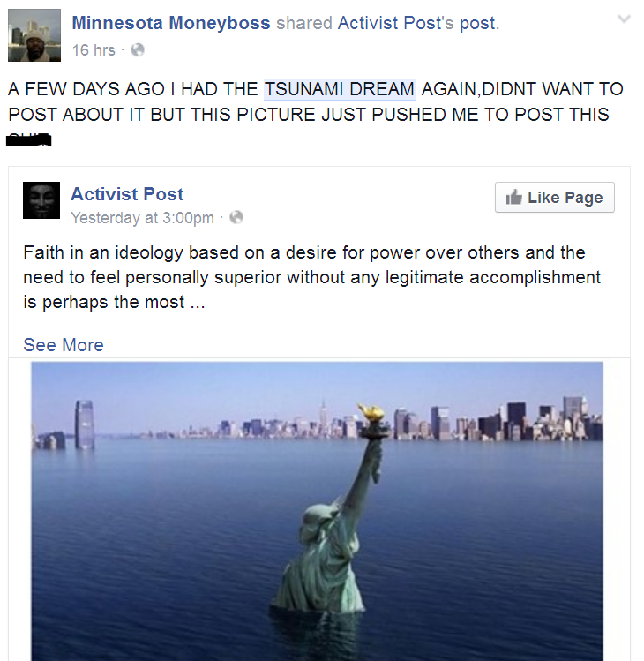Click the blacked-out word in the caption
The height and width of the screenshot is (661, 644).
[28, 139]
